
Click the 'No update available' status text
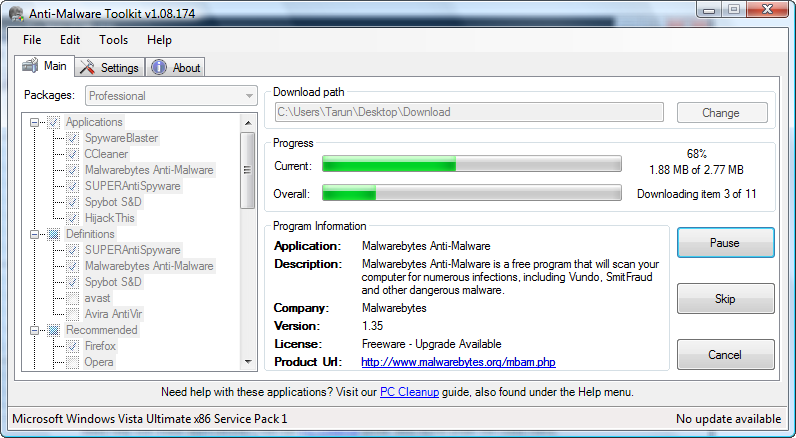[728, 419]
